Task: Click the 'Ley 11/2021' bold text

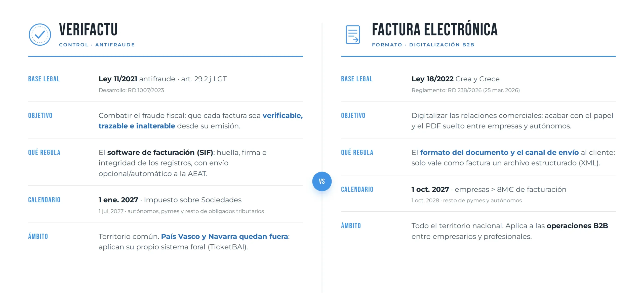Action: click(118, 79)
